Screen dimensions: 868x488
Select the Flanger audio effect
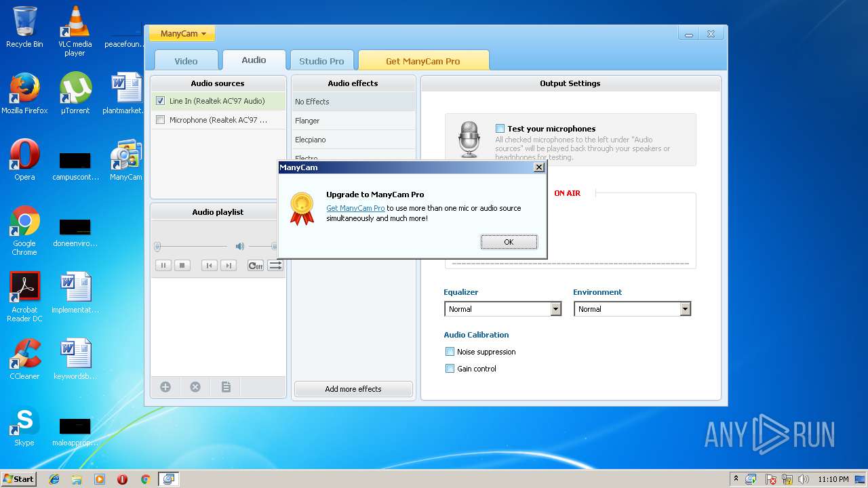point(353,121)
